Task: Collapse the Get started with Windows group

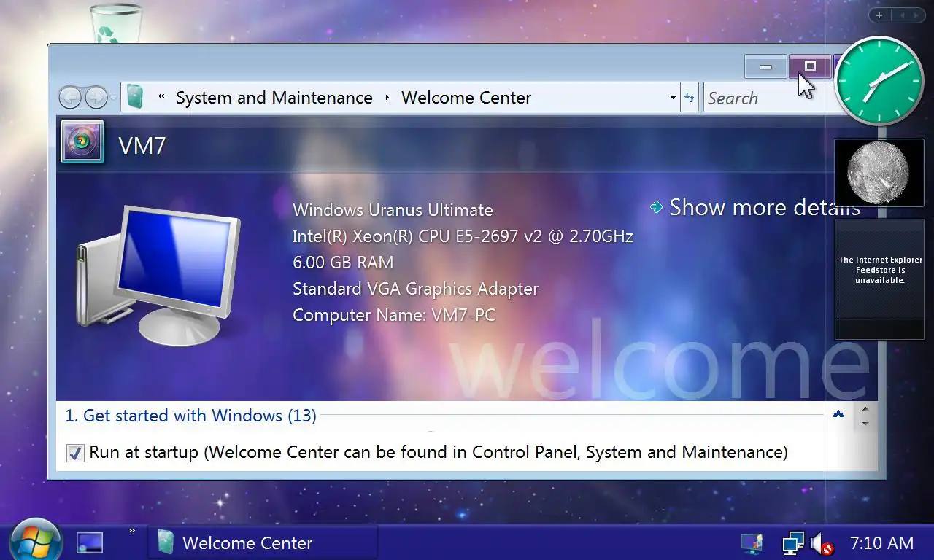Action: tap(838, 414)
